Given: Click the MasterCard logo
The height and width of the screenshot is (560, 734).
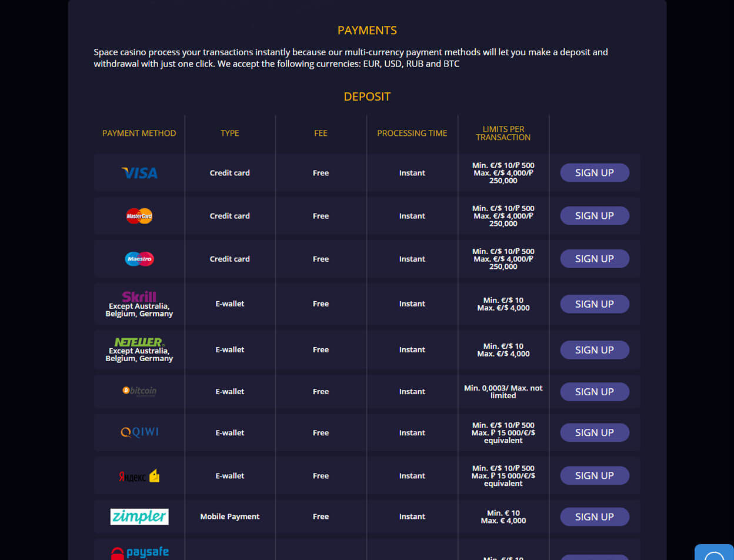Looking at the screenshot, I should (139, 216).
